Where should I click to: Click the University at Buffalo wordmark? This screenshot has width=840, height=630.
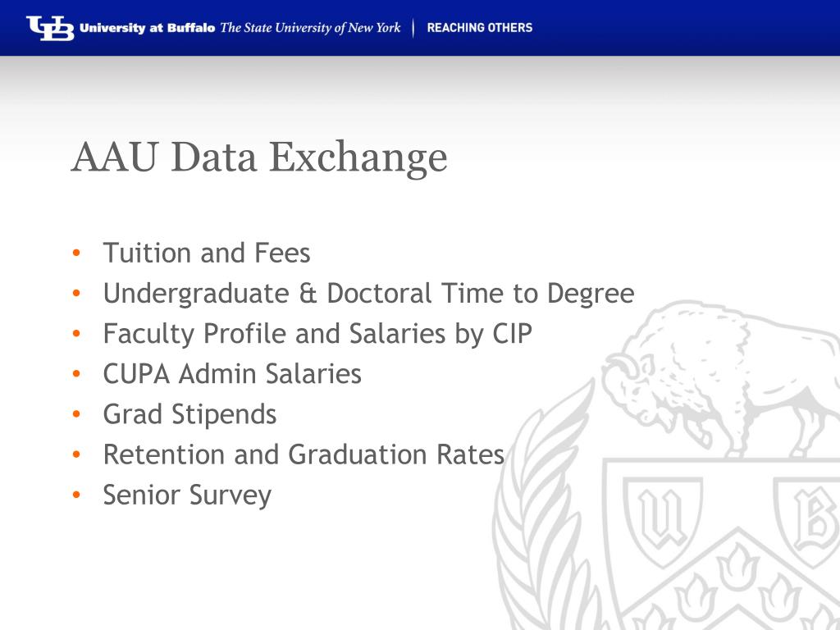148,28
